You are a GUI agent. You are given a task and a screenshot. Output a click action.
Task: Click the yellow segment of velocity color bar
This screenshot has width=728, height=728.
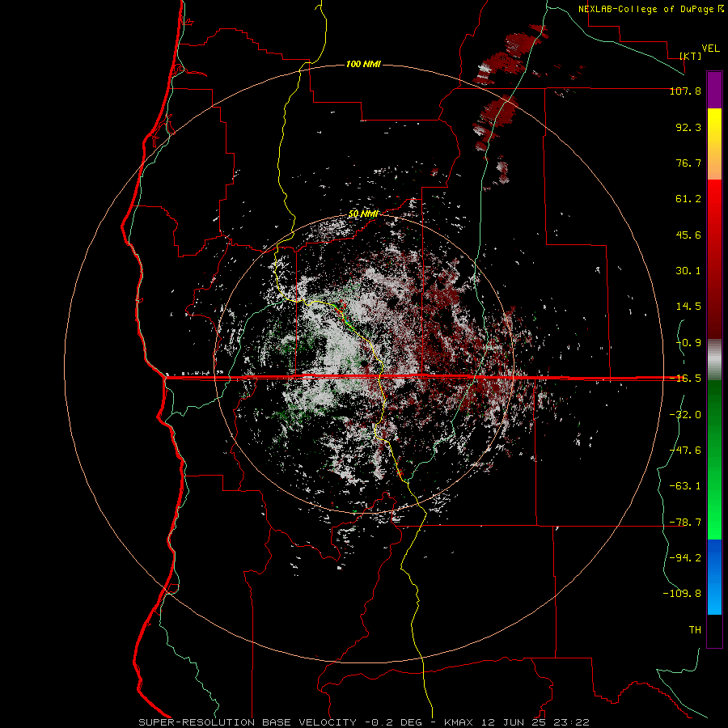coord(714,125)
